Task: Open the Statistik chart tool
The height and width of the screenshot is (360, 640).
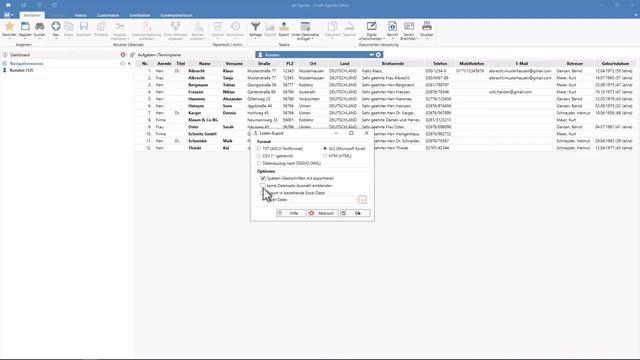Action: tap(270, 29)
